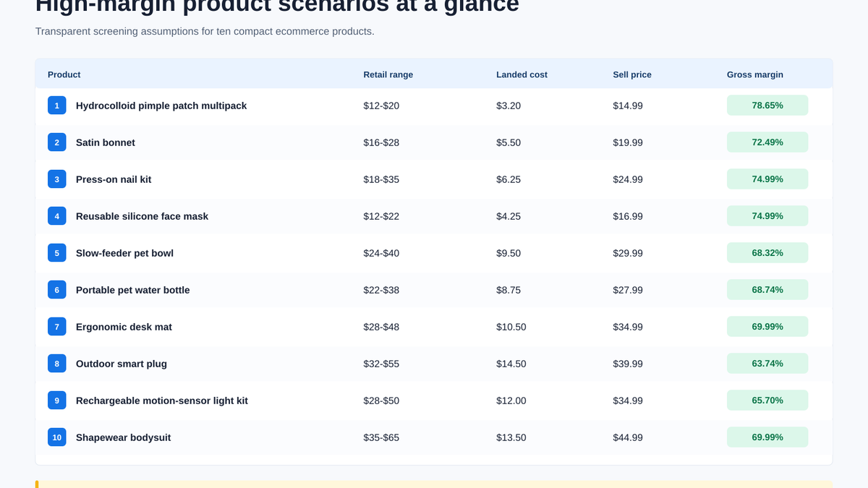
Task: Click the $12.00 landed cost cell
Action: pyautogui.click(x=511, y=401)
